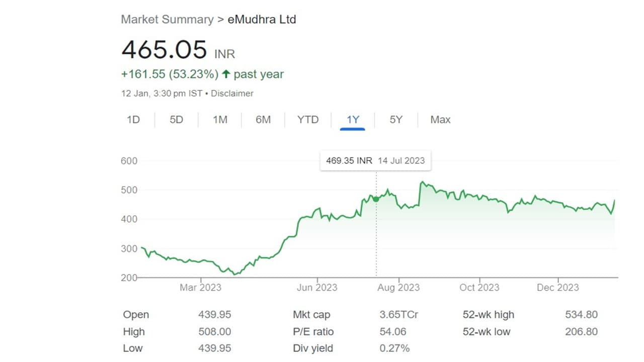Screen dimensions: 644x362
Task: Show the 6M chart range
Action: [x=263, y=120]
